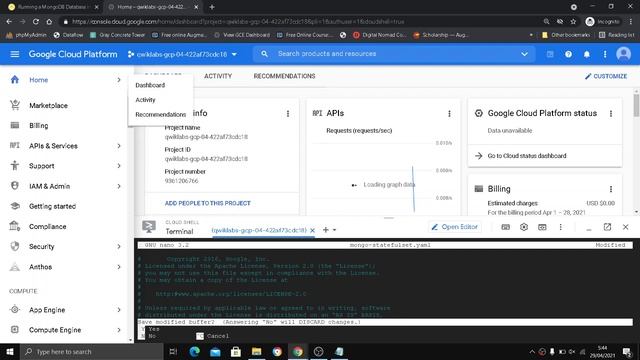Open File Explorer from taskbar
This screenshot has height=360, width=640.
256,351
